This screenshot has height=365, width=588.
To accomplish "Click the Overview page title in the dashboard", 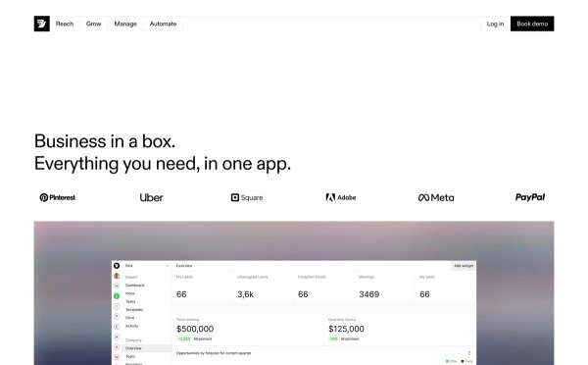I will pyautogui.click(x=184, y=266).
